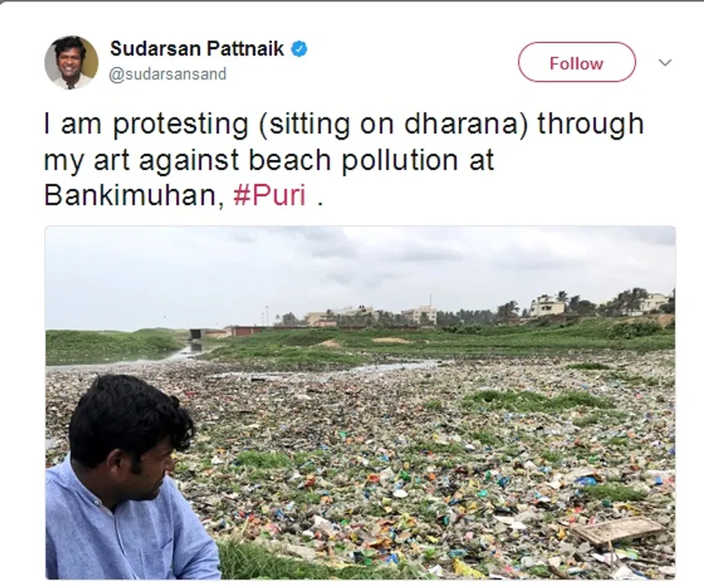704x588 pixels.
Task: Click the Sudarsan Pattnaik display name
Action: [x=197, y=48]
